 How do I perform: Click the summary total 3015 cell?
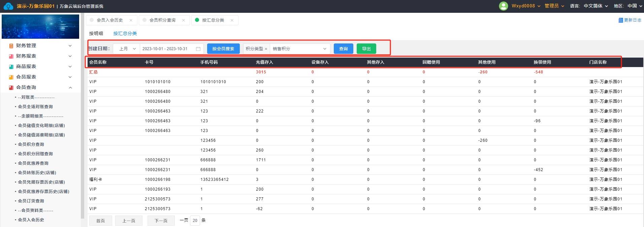pos(261,72)
